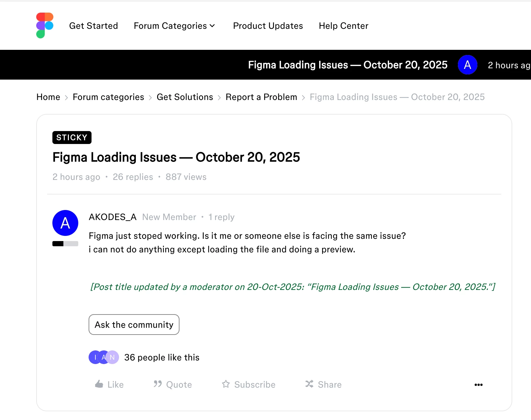Viewport: 531px width, 420px height.
Task: Share the post with shuffle icon
Action: pos(323,384)
